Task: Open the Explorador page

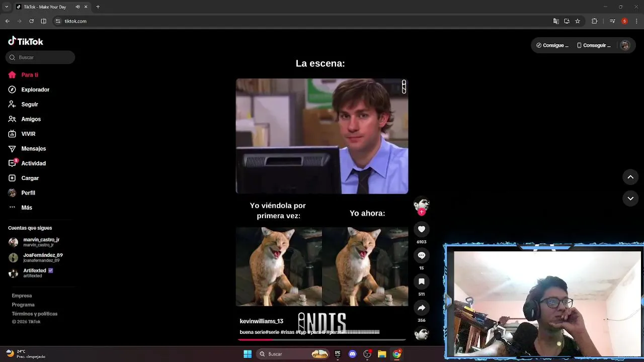Action: pos(29,89)
